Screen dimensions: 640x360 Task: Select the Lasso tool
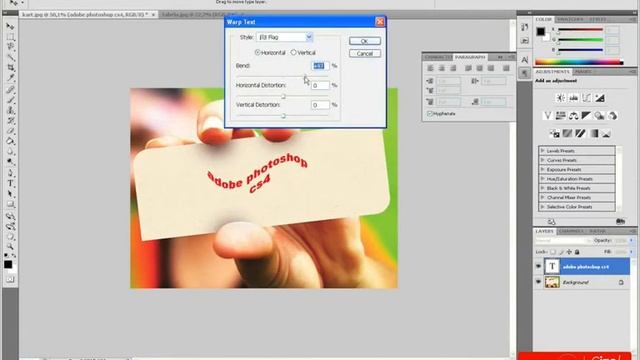click(10, 47)
